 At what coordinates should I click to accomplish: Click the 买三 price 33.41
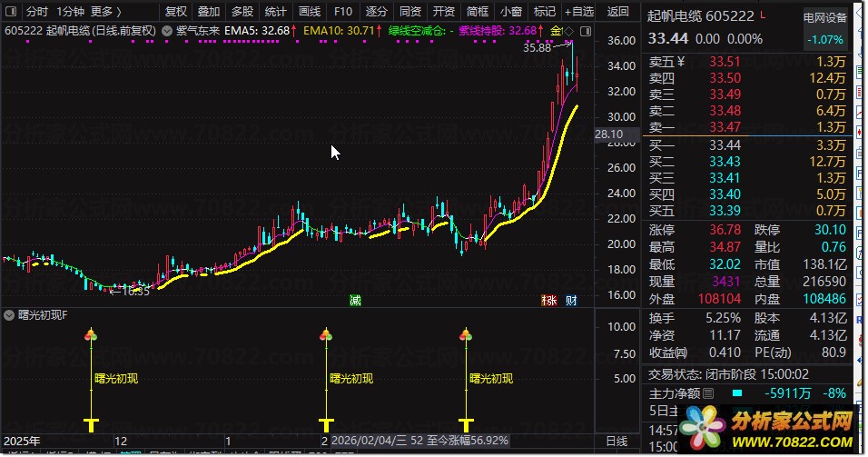click(725, 178)
